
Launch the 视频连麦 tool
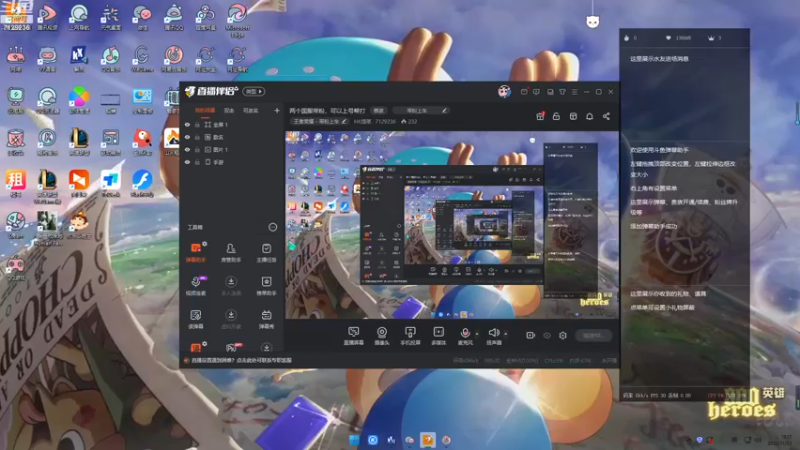coord(196,286)
